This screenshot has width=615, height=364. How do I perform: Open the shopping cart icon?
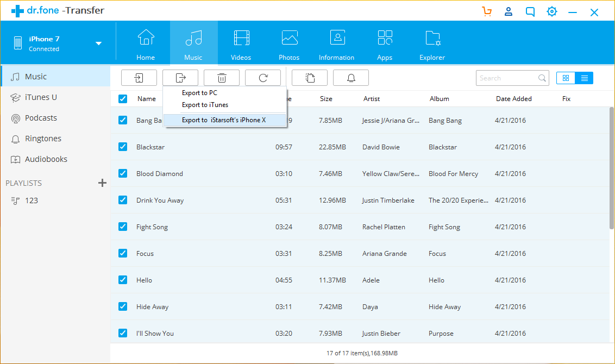487,11
